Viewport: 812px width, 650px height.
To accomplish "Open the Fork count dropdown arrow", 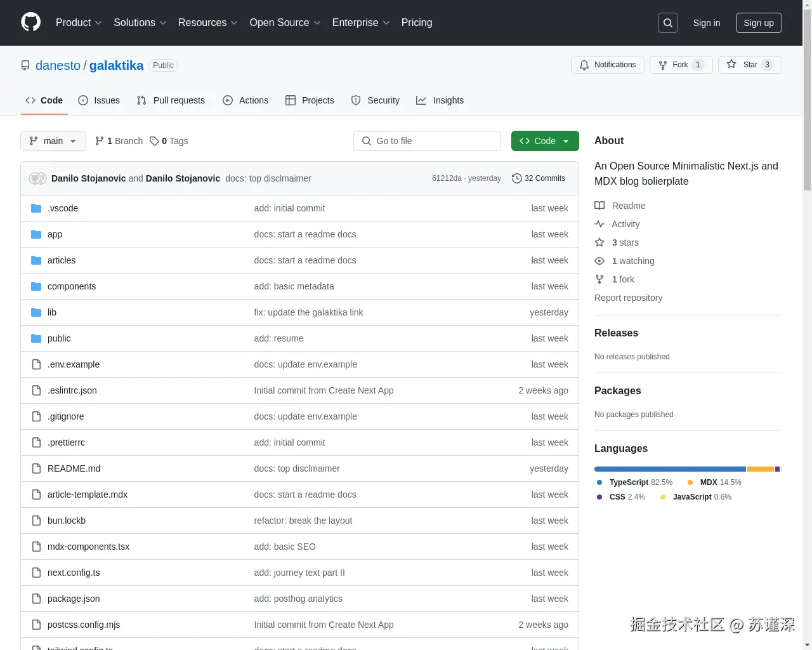I will (x=698, y=65).
